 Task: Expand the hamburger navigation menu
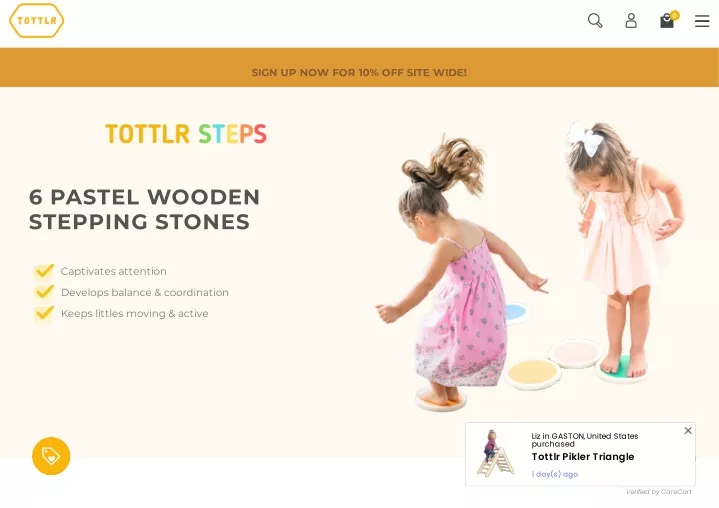tap(702, 21)
